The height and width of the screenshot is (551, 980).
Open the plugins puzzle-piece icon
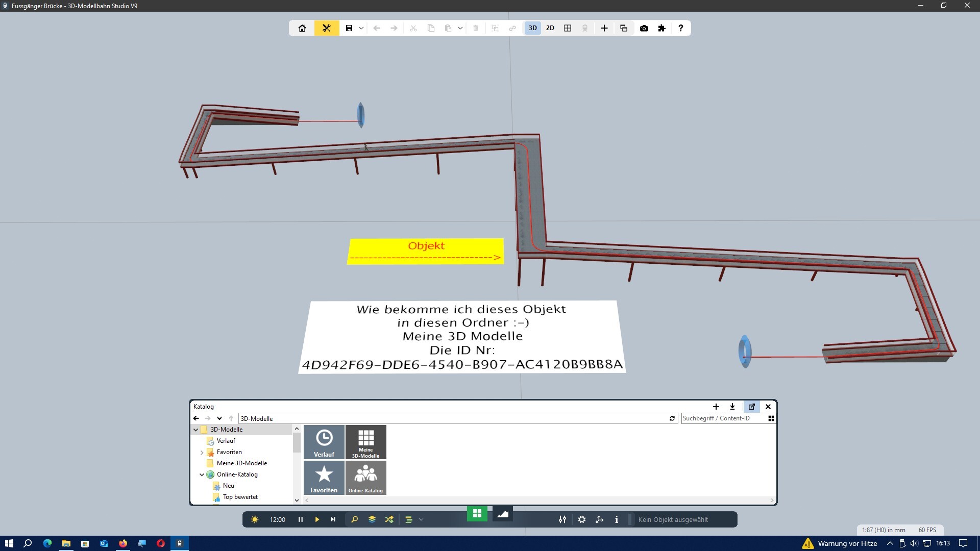[662, 28]
